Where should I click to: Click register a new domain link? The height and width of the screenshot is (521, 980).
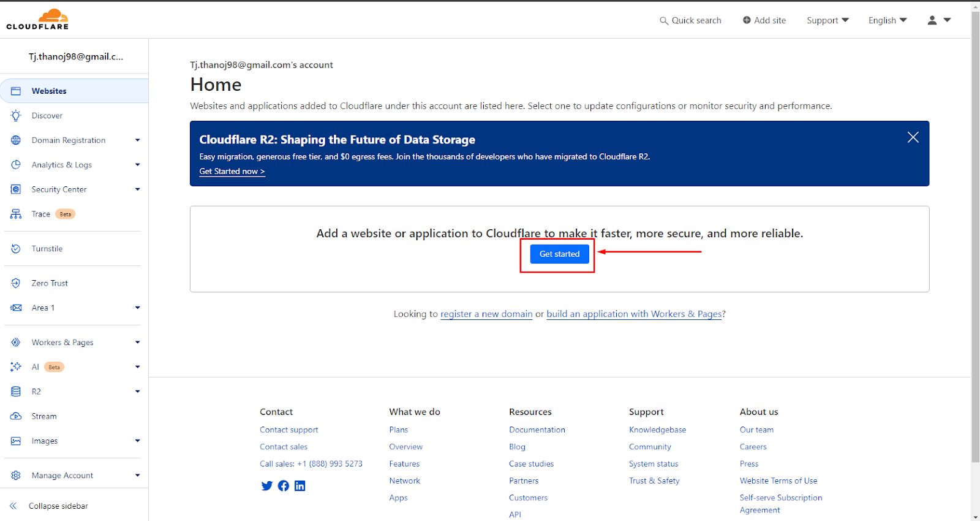[486, 314]
